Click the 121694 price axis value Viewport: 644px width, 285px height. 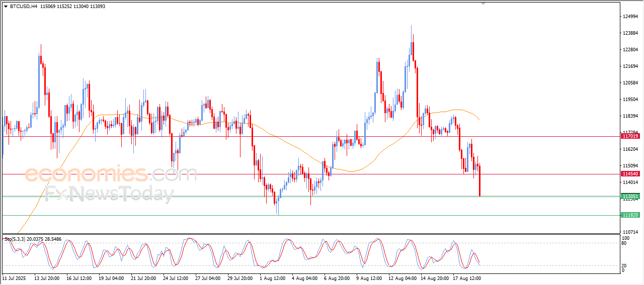630,66
